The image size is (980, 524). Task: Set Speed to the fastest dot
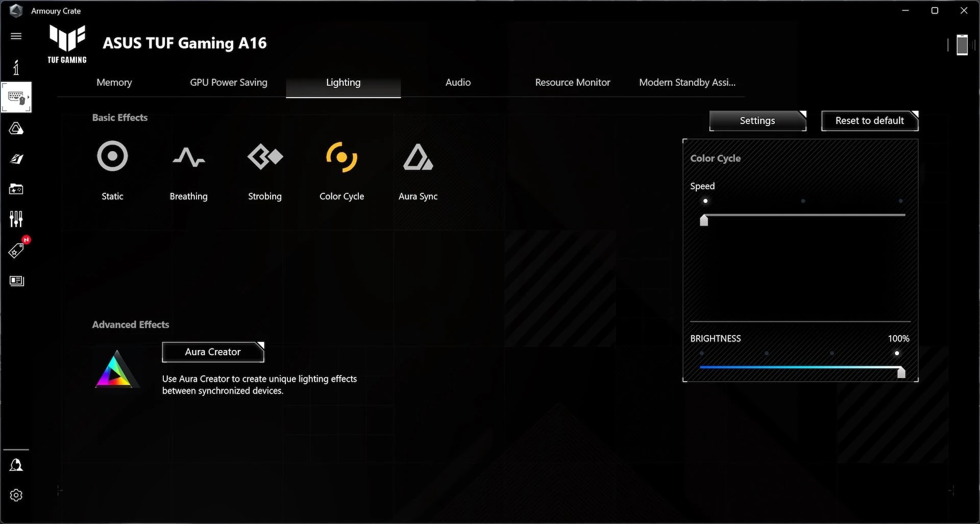900,201
